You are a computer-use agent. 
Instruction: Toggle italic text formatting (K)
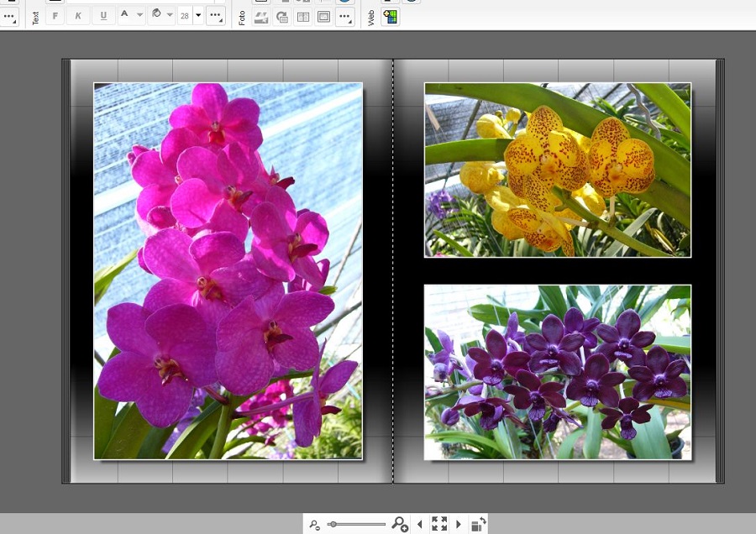tap(79, 16)
